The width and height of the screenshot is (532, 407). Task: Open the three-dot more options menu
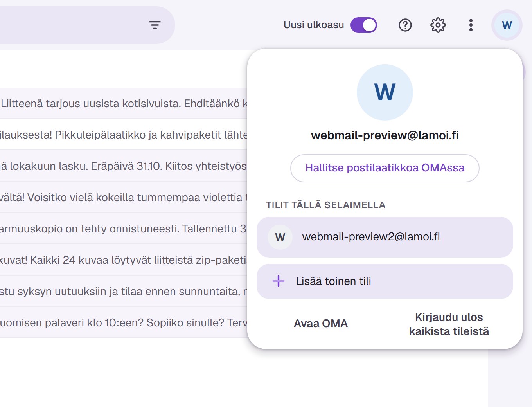(471, 25)
